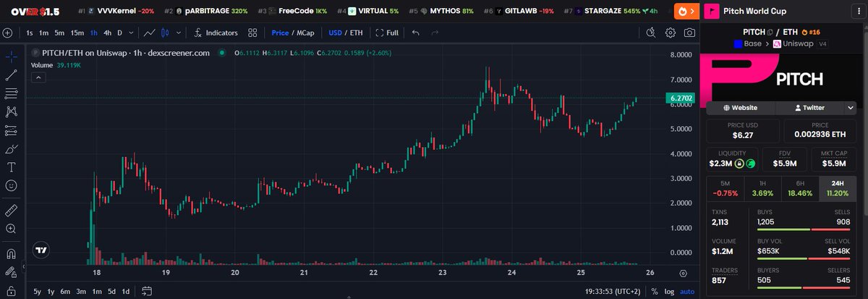Undo the last chart action
Screen dimensions: 868x299
click(415, 33)
